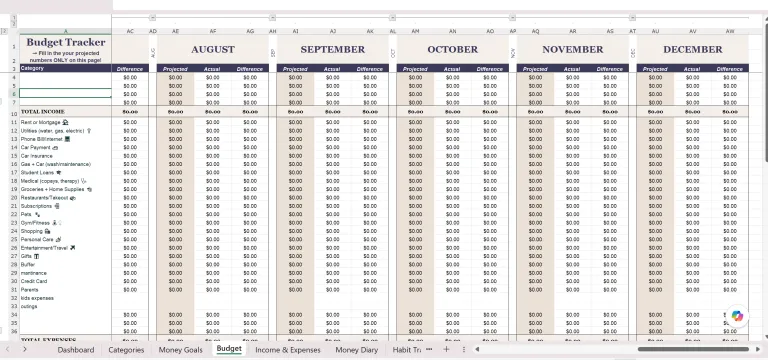Select the OCTOBER month header

[x=452, y=49]
